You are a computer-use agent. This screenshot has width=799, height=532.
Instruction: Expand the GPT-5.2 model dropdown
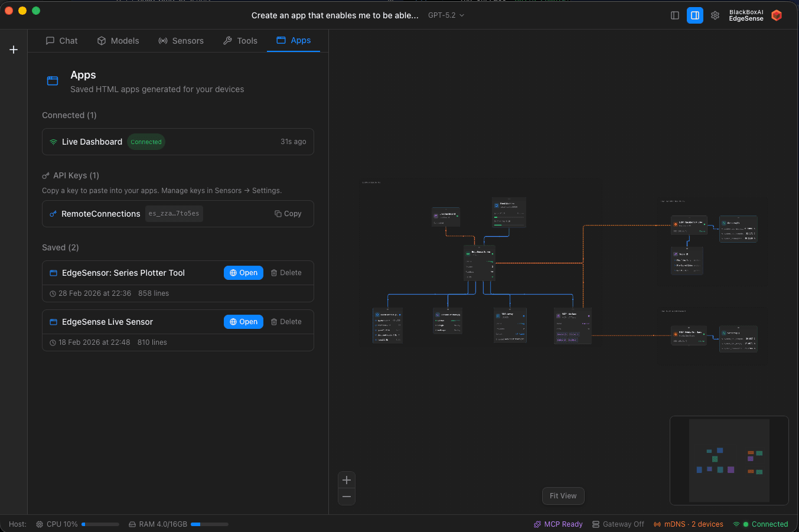click(x=446, y=15)
